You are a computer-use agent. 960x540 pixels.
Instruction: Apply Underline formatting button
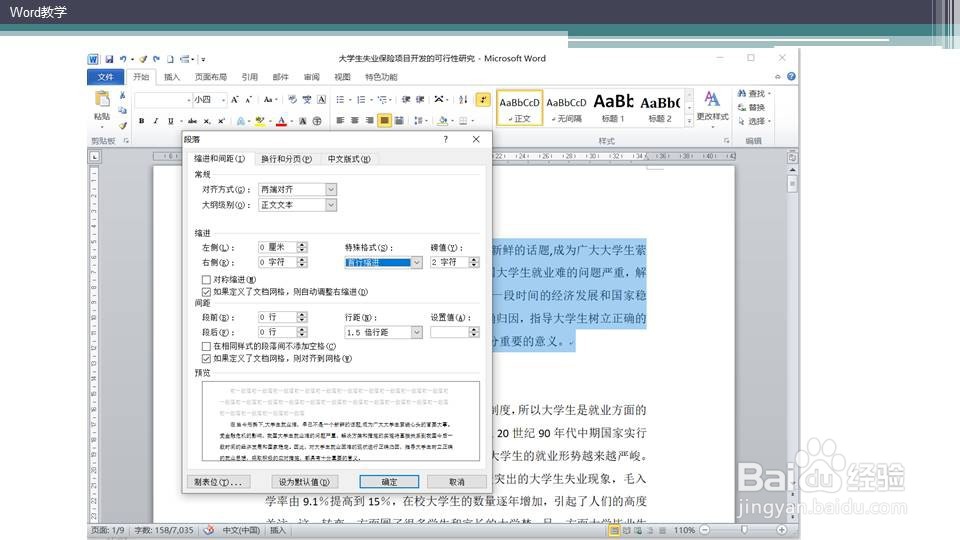(x=170, y=121)
